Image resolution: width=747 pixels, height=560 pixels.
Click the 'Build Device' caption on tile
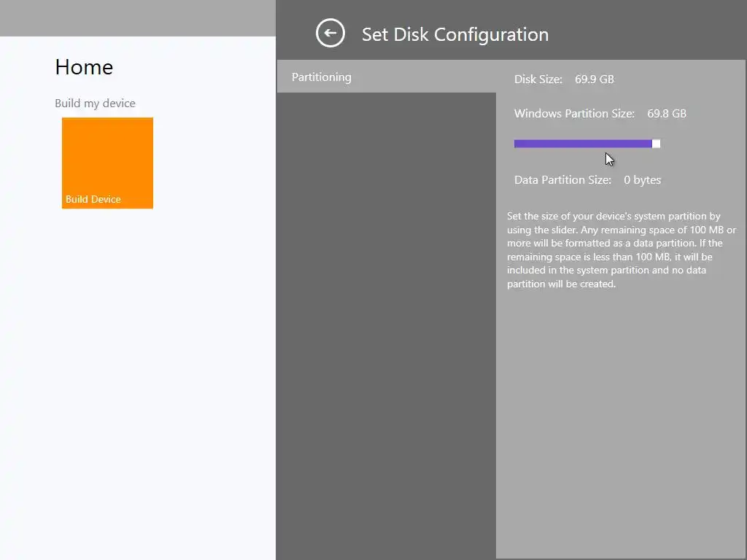point(93,199)
